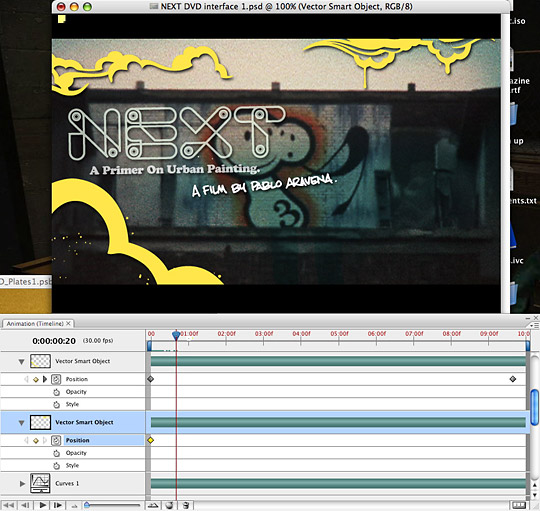Click the 03:00f mark on the time ruler
This screenshot has width=540, height=511.
point(264,334)
